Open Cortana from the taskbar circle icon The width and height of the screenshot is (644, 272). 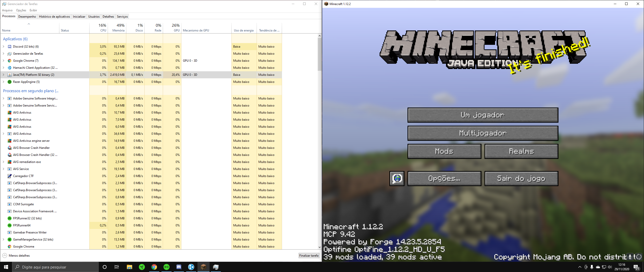pos(105,267)
